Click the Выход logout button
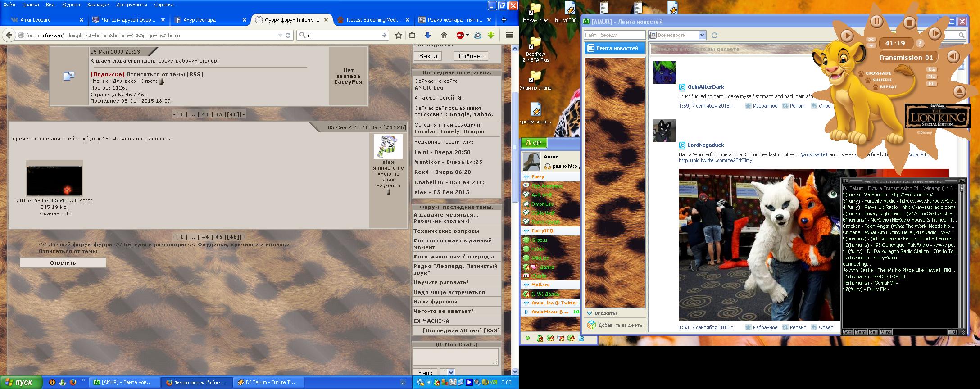Viewport: 980px width, 389px height. (428, 56)
